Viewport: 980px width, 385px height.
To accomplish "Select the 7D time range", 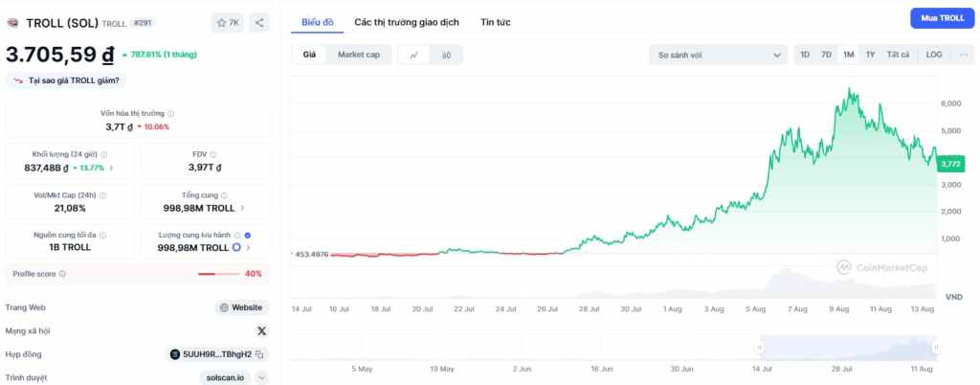I will point(826,55).
